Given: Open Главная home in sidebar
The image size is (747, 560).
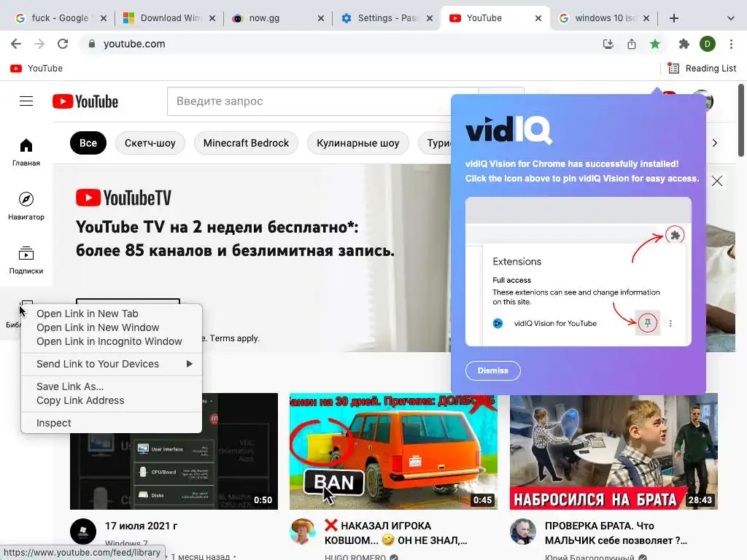Looking at the screenshot, I should coord(26,152).
